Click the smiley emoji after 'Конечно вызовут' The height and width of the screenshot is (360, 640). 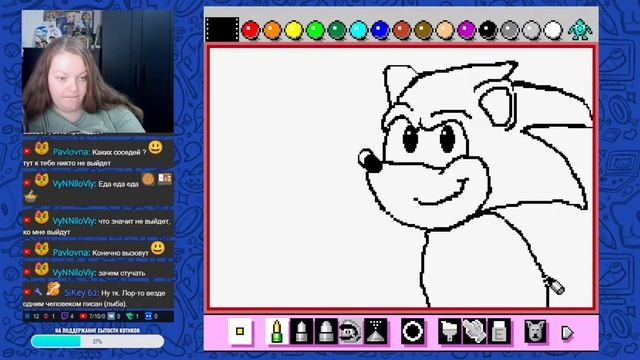pyautogui.click(x=158, y=248)
